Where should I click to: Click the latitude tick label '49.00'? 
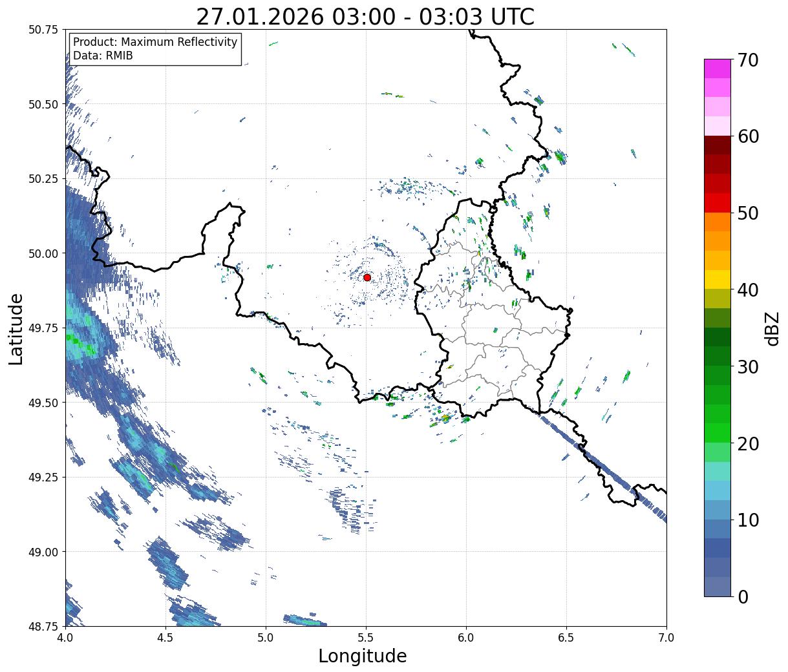(x=43, y=552)
